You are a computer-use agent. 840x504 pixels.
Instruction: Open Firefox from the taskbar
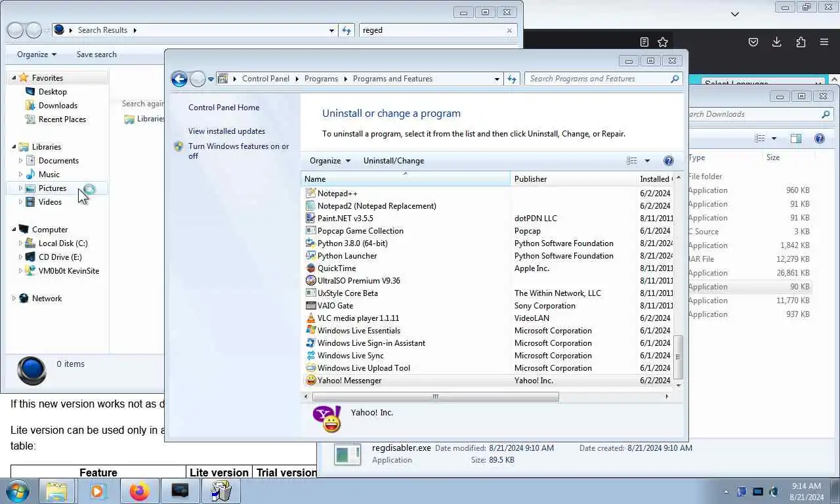point(139,491)
